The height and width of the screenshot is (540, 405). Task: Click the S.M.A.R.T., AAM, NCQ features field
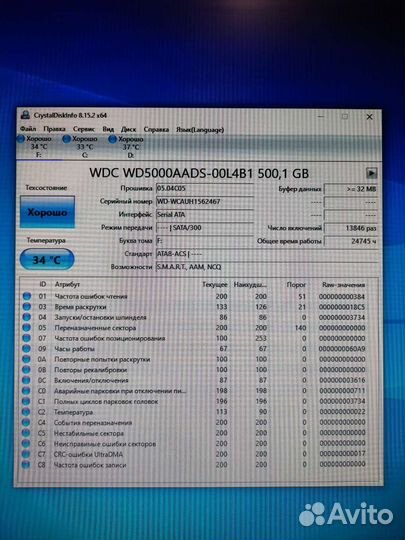267,267
